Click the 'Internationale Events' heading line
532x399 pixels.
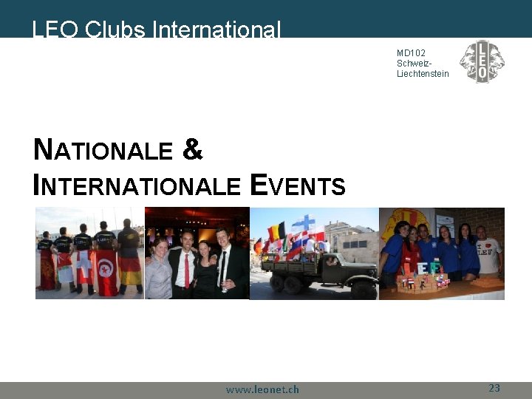(189, 185)
